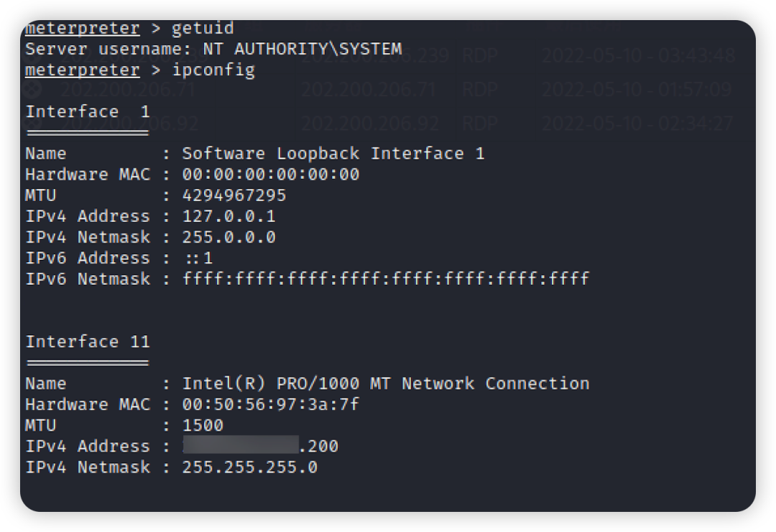
Task: Select the 00:50:56:97:3a:7f MAC address
Action: pyautogui.click(x=271, y=404)
